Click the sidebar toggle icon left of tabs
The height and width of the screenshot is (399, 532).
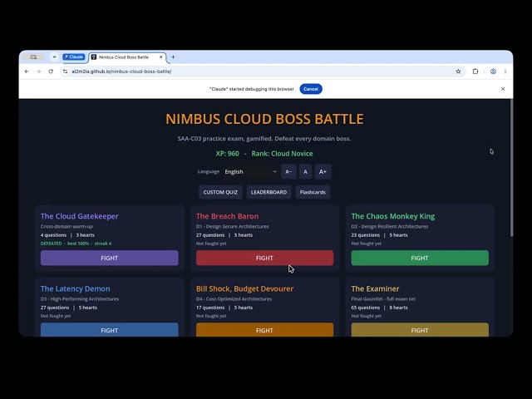pyautogui.click(x=33, y=57)
